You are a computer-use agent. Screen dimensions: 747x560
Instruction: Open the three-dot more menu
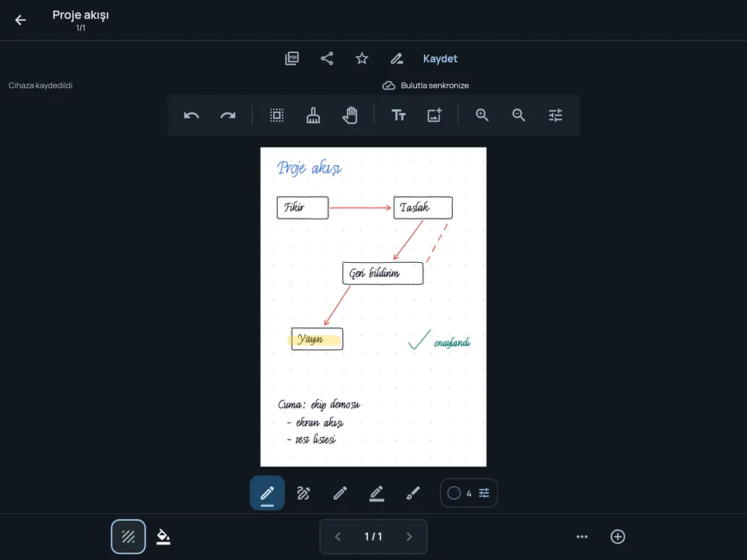[582, 537]
